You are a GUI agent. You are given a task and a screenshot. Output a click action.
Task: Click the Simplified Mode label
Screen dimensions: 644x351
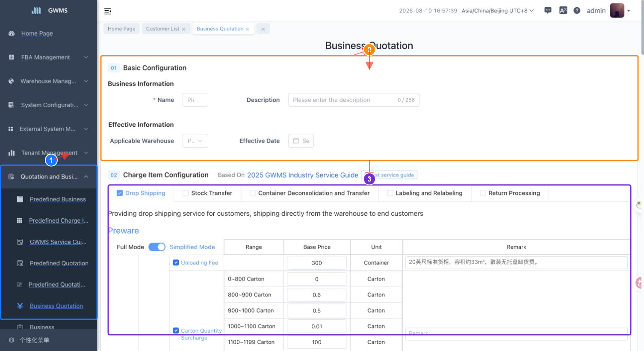[192, 247]
